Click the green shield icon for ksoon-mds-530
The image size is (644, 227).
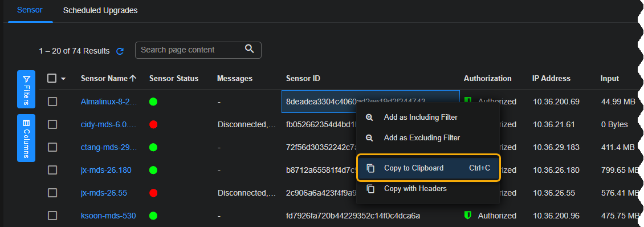click(468, 215)
